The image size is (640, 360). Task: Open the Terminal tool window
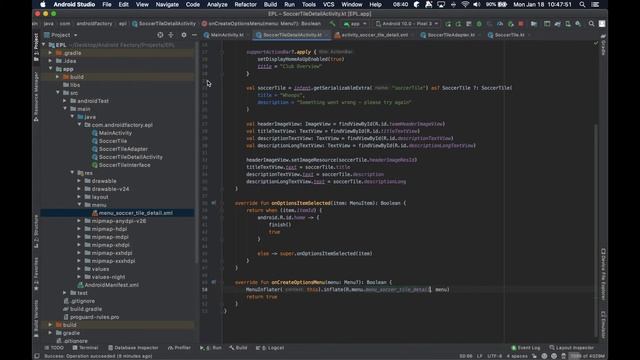tap(85, 348)
